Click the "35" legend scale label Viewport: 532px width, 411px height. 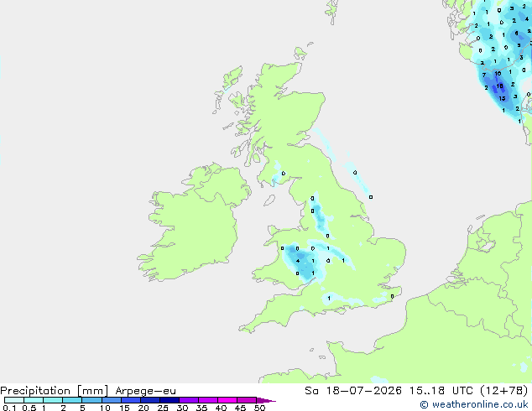click(x=201, y=408)
